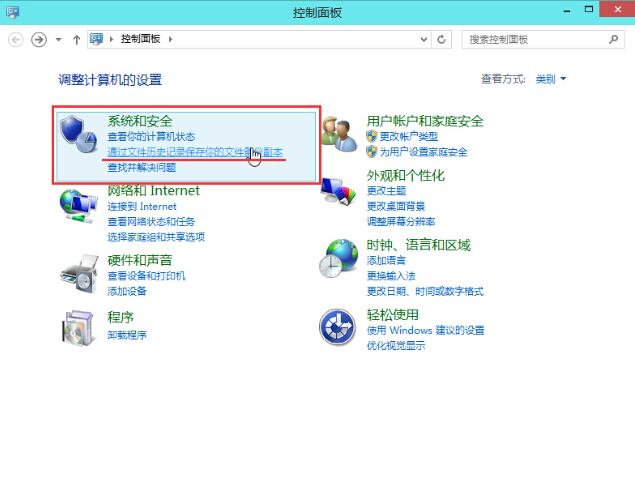Screen dimensions: 635x477
Task: Click the 搜索控制面板 search box
Action: [x=535, y=39]
